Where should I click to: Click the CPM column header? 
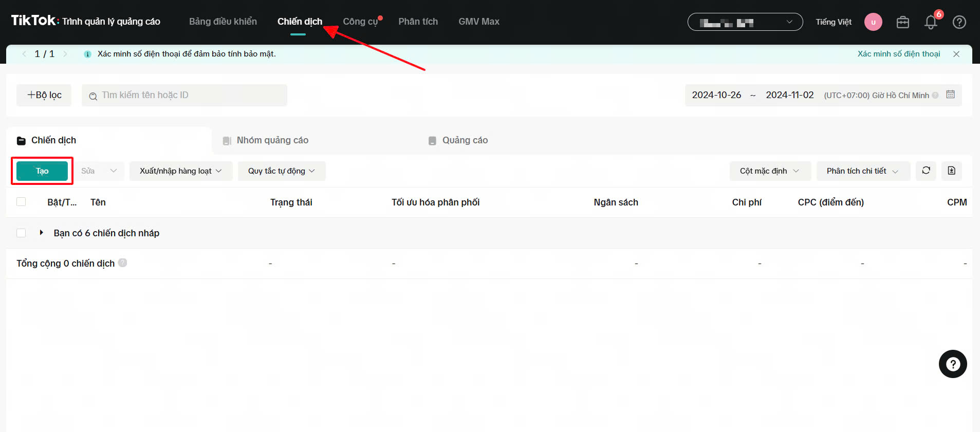coord(957,202)
